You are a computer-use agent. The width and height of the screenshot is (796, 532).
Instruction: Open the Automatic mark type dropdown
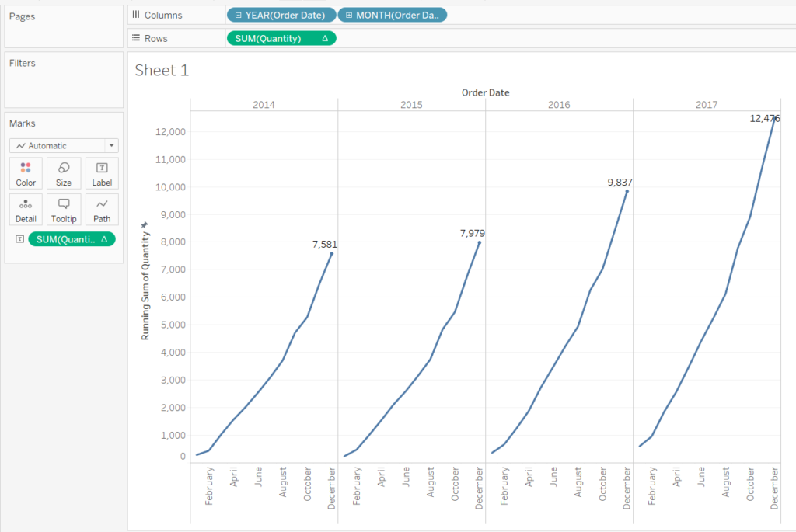(63, 145)
